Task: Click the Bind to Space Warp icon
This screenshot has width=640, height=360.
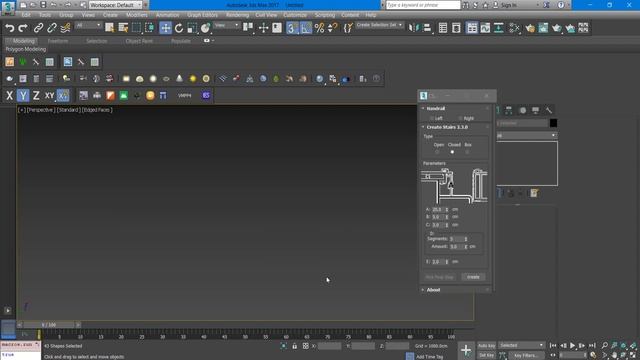Action: coord(65,28)
